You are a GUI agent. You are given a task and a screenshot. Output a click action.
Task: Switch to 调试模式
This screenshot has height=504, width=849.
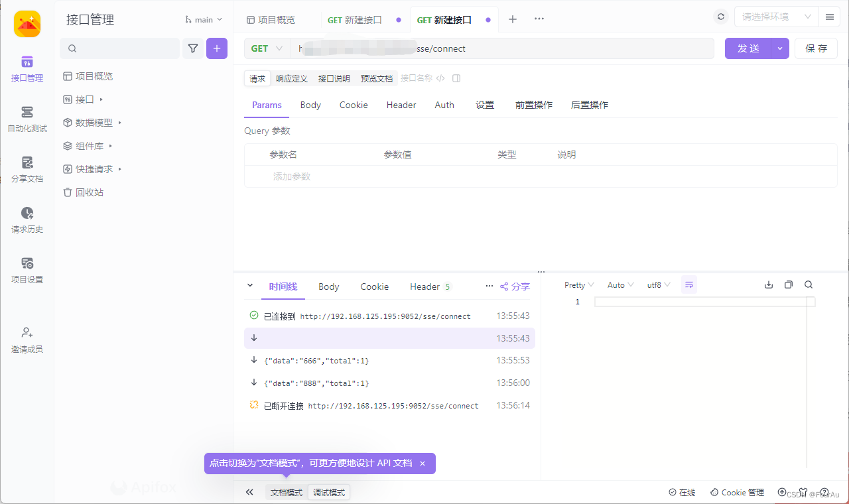click(x=329, y=493)
